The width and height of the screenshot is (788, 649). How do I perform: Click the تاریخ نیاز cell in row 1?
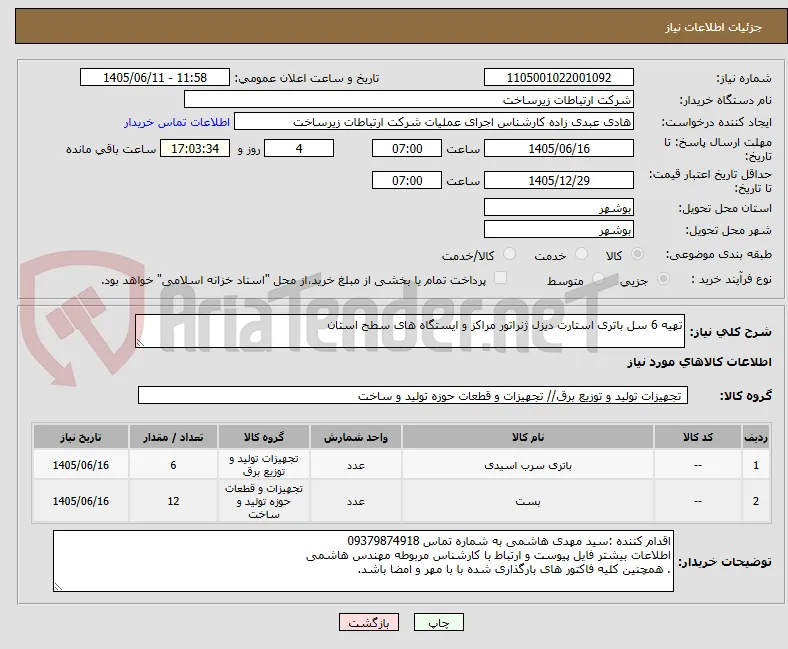click(81, 465)
